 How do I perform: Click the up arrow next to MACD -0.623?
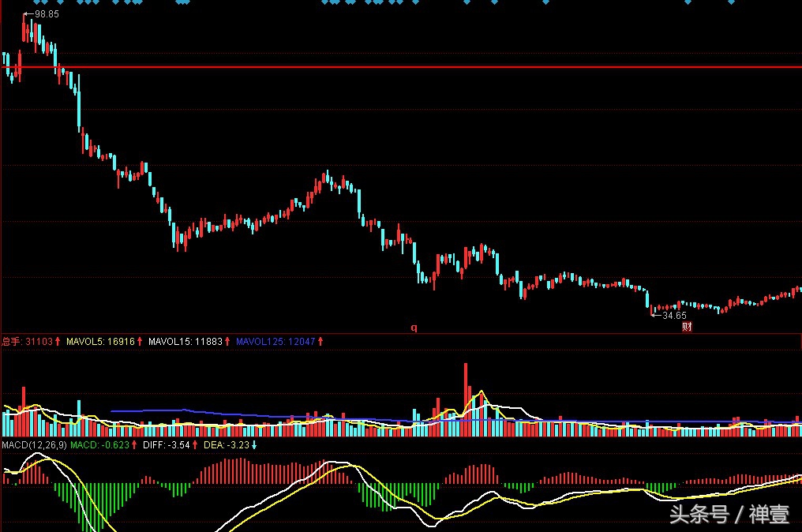pyautogui.click(x=135, y=445)
